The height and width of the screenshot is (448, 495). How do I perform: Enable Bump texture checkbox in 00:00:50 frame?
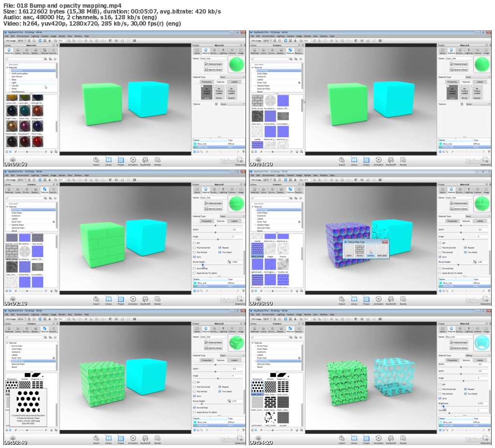click(215, 86)
